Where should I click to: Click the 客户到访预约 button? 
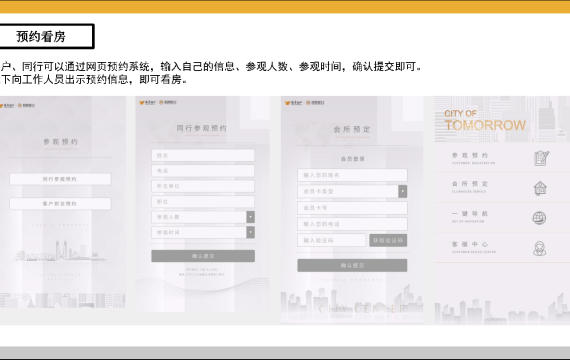tap(60, 204)
